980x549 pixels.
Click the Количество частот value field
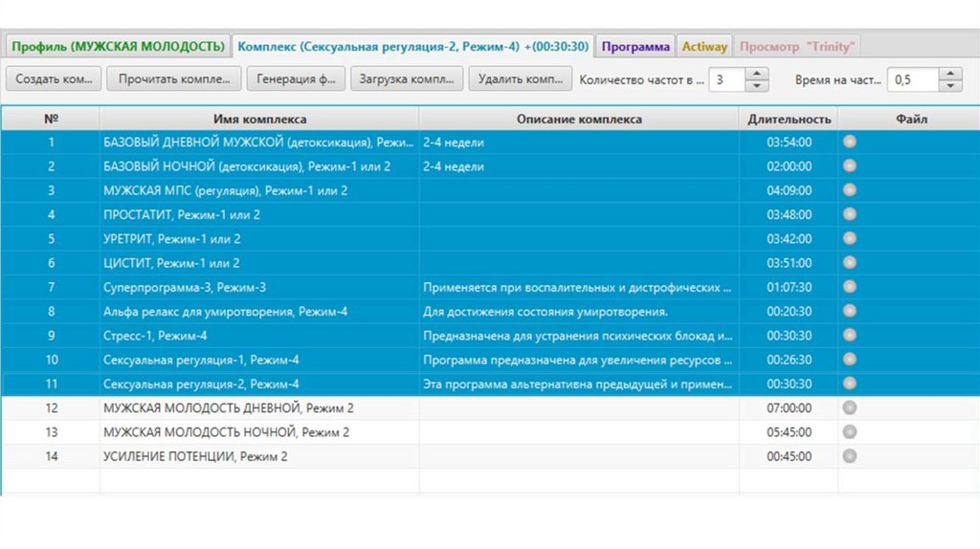tap(727, 80)
